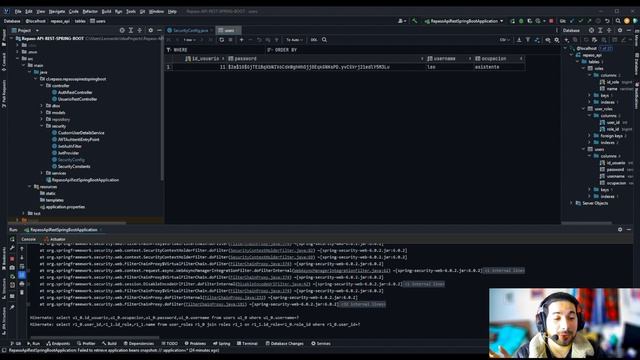
Task: Click the wrench icon in Run sidebar
Action: click(x=12, y=248)
